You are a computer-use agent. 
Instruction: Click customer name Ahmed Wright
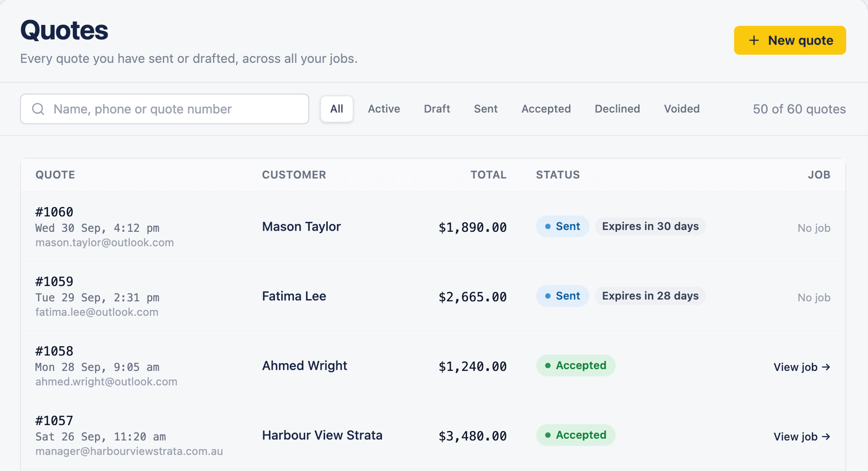click(x=305, y=366)
